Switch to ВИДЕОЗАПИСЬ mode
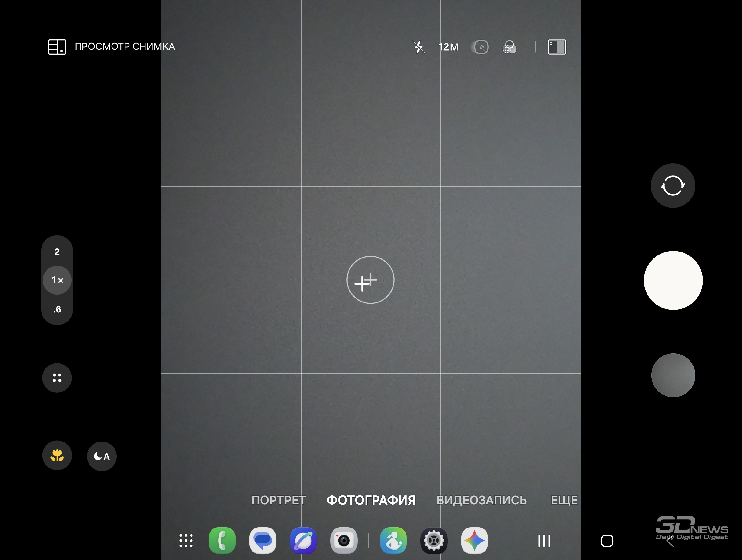 point(482,500)
